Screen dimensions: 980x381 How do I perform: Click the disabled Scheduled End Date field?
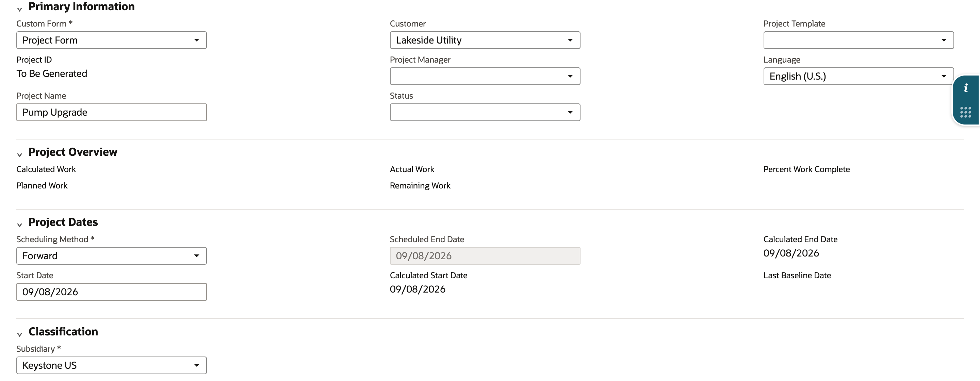[x=485, y=255]
